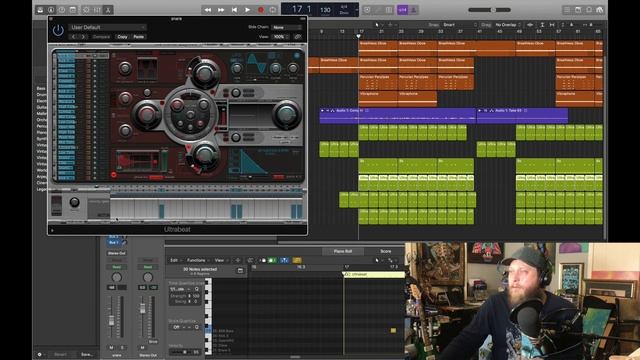640x360 pixels.
Task: Fast forward the project
Action: [x=221, y=10]
